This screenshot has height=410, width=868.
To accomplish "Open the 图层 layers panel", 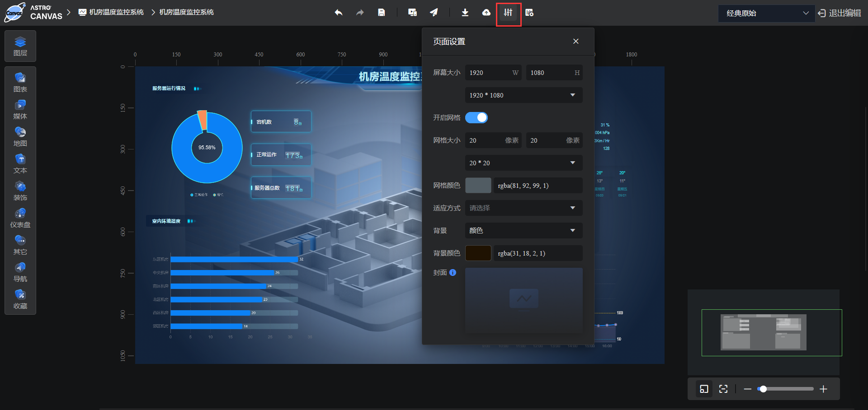I will click(x=20, y=47).
